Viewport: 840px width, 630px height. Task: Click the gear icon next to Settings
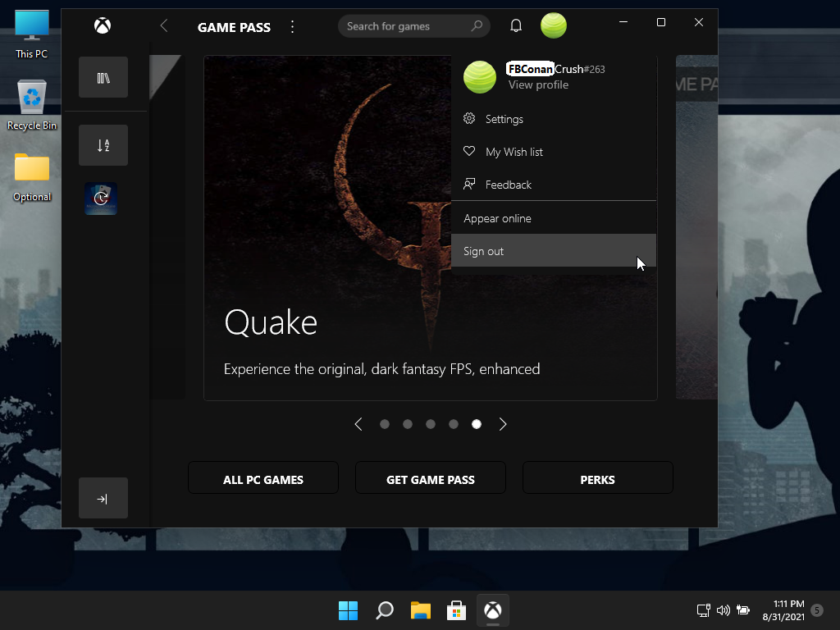click(469, 118)
